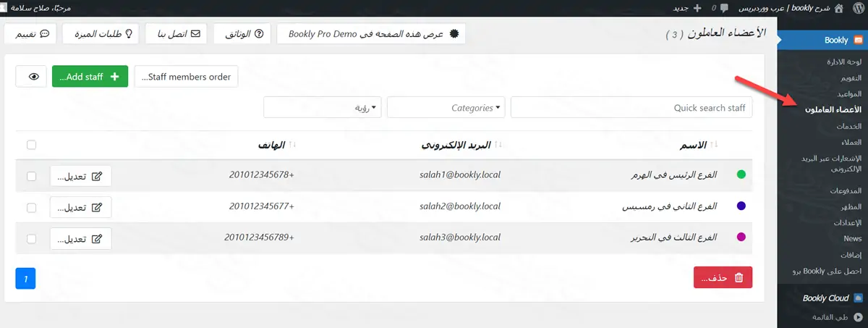Screen dimensions: 868x328
Task: Sort by phone column arrows
Action: [292, 146]
